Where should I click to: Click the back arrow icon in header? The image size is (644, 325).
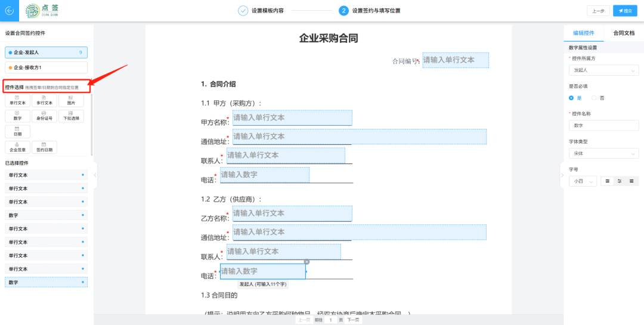pos(10,11)
